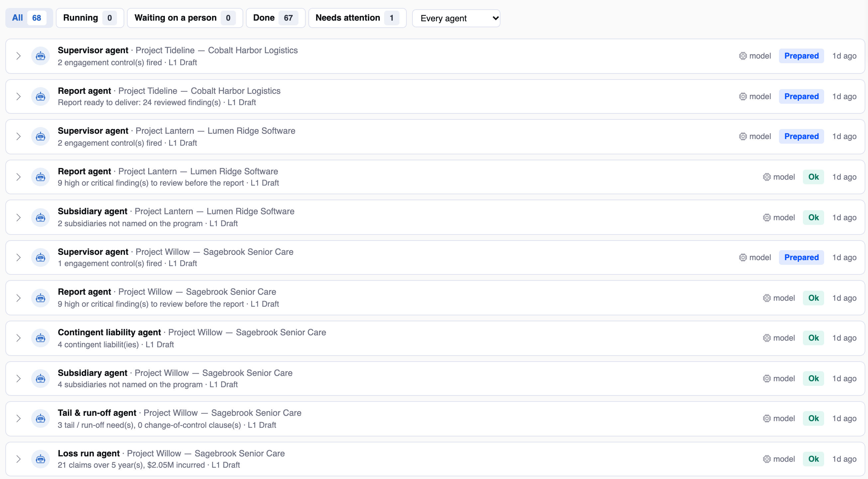Filter by Needs attention
868x479 pixels.
[358, 18]
